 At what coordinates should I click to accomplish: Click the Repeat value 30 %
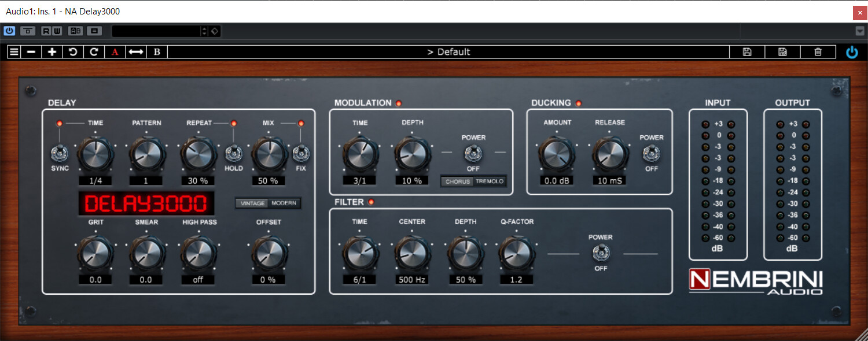pos(198,181)
